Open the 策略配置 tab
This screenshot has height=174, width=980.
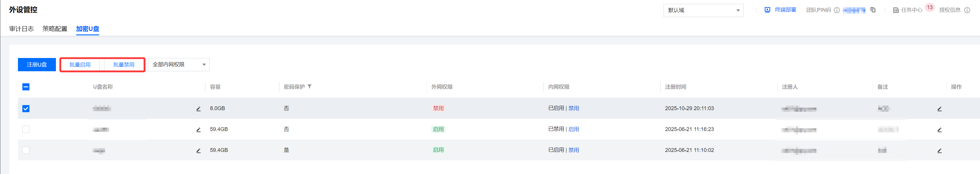coord(55,29)
